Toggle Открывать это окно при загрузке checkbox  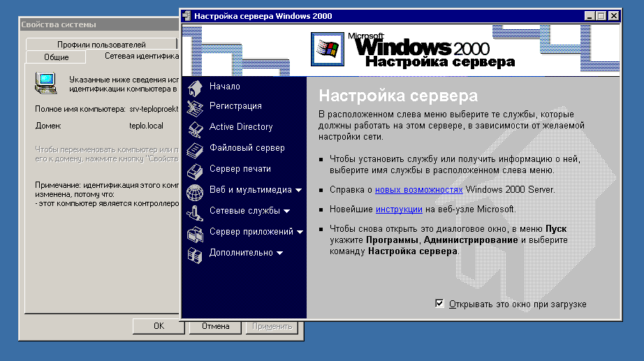[439, 304]
